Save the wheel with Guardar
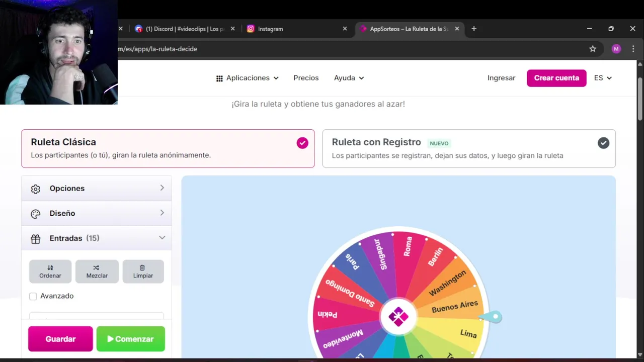Image resolution: width=644 pixels, height=362 pixels. tap(60, 339)
